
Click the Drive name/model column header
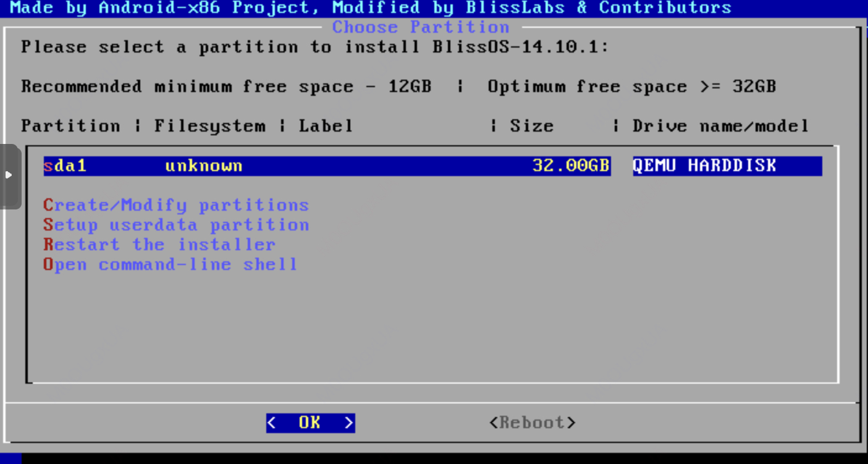pyautogui.click(x=720, y=126)
